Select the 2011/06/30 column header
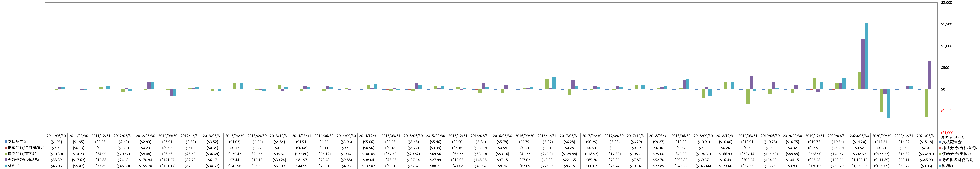The height and width of the screenshot is (169, 980). click(56, 136)
